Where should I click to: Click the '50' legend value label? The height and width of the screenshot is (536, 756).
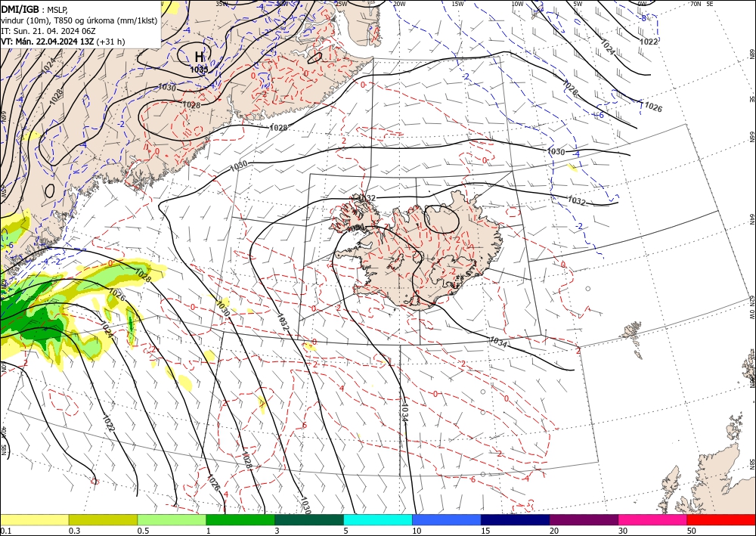tap(692, 530)
